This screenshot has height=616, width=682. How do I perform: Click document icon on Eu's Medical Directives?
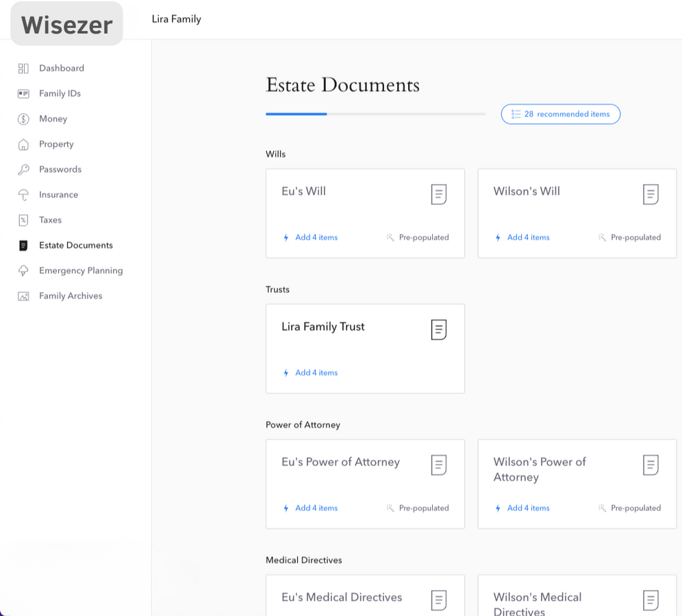click(x=438, y=600)
